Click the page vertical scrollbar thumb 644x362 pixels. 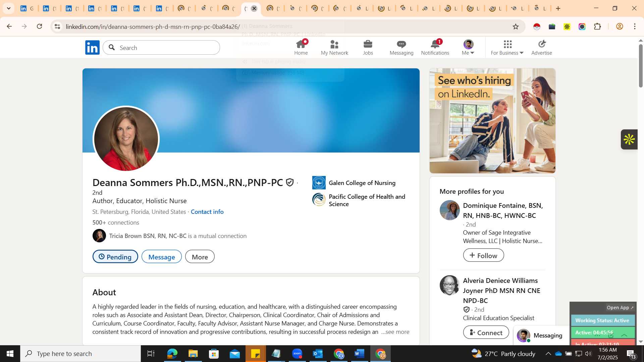point(640,65)
